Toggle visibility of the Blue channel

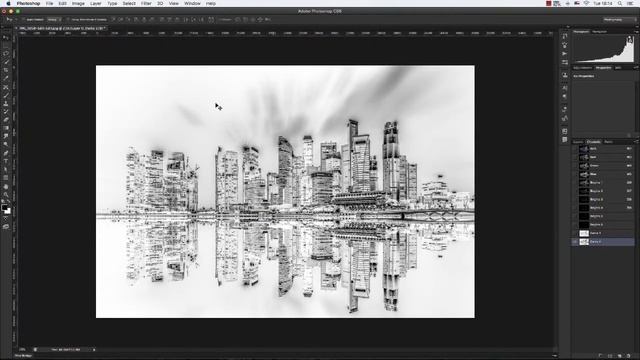tap(575, 174)
